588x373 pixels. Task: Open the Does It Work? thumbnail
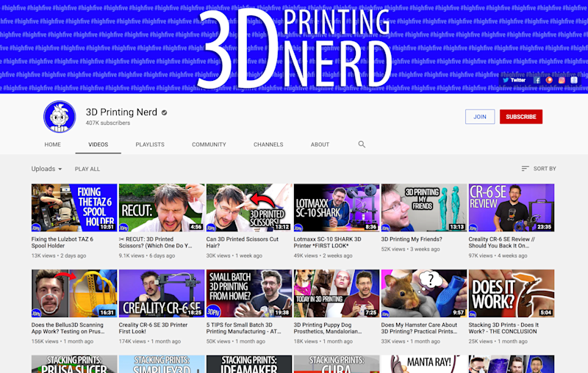[x=512, y=293]
